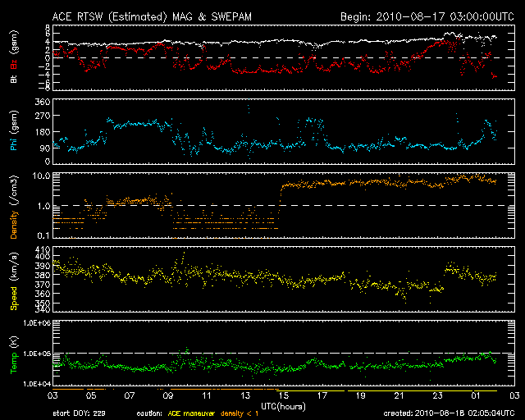The height and width of the screenshot is (420, 525).
Task: Select the 15 hour tick label
Action: pos(283,395)
